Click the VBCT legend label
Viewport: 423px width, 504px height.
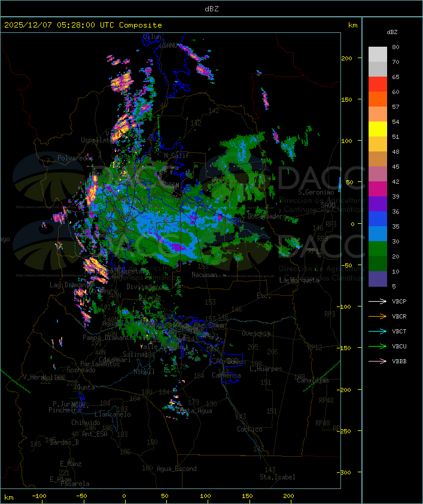coord(399,331)
